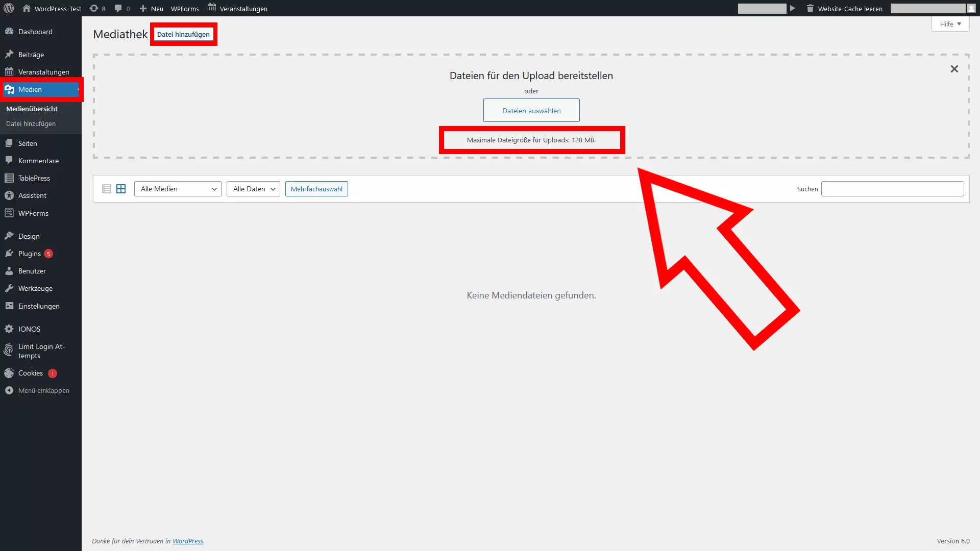Click the Cookies alert badge
Image resolution: width=980 pixels, height=551 pixels.
[x=53, y=373]
